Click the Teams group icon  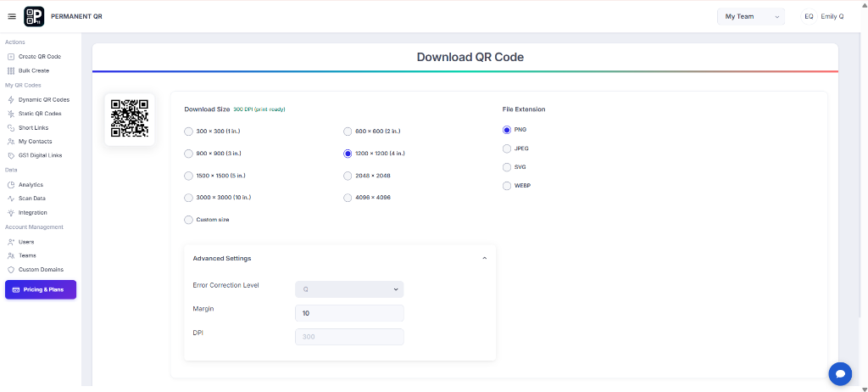tap(11, 255)
